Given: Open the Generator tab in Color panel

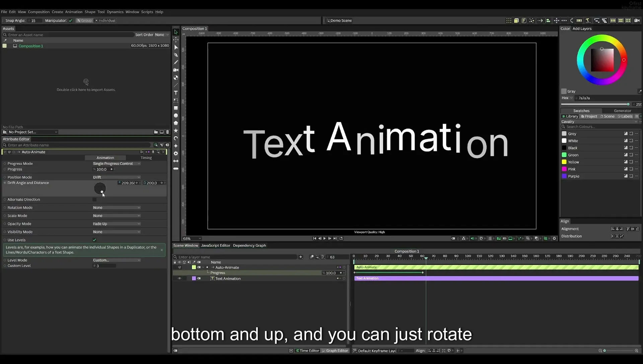Looking at the screenshot, I should click(622, 111).
